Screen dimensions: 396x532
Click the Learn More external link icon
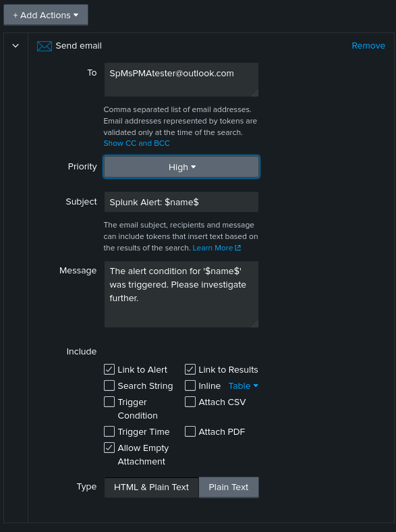coord(238,248)
